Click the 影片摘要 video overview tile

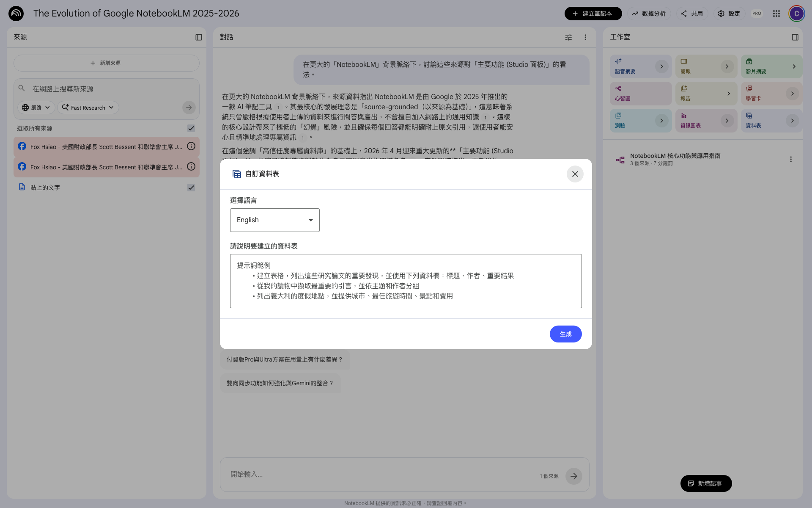tap(771, 66)
